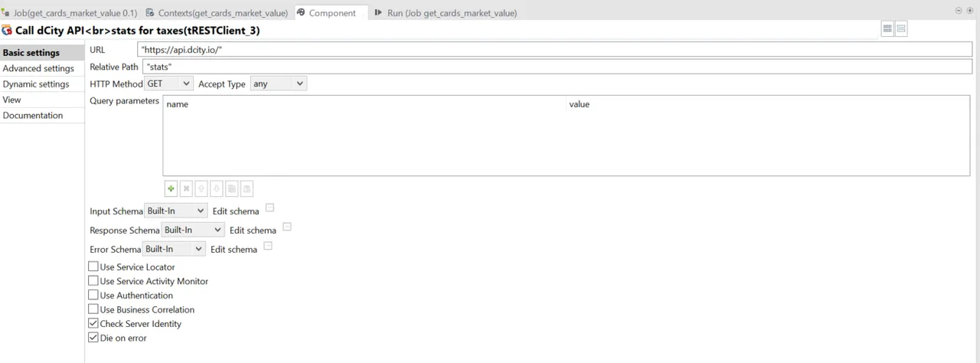Uncheck Die on error
The image size is (980, 363).
tap(93, 338)
